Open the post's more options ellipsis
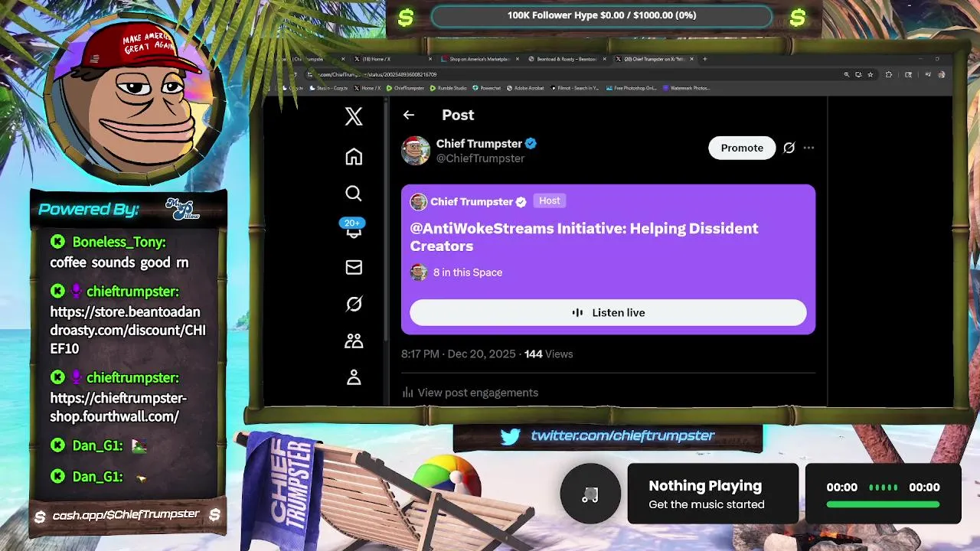 point(808,148)
